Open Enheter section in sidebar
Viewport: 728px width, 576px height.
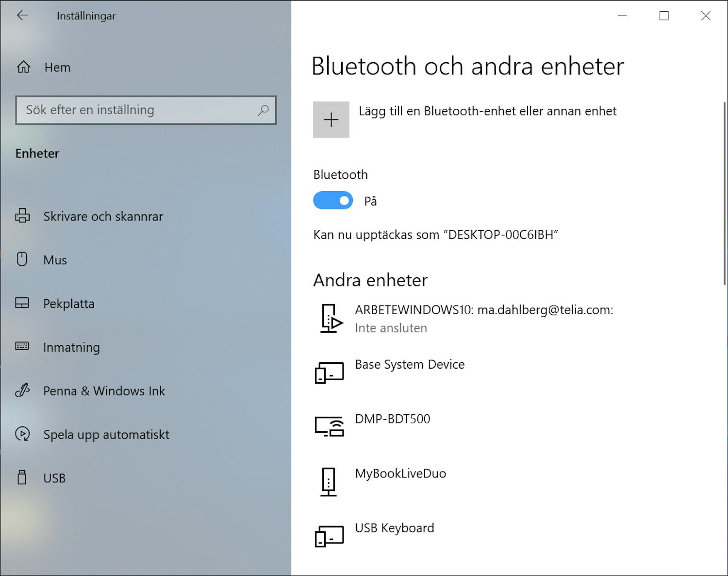coord(37,153)
